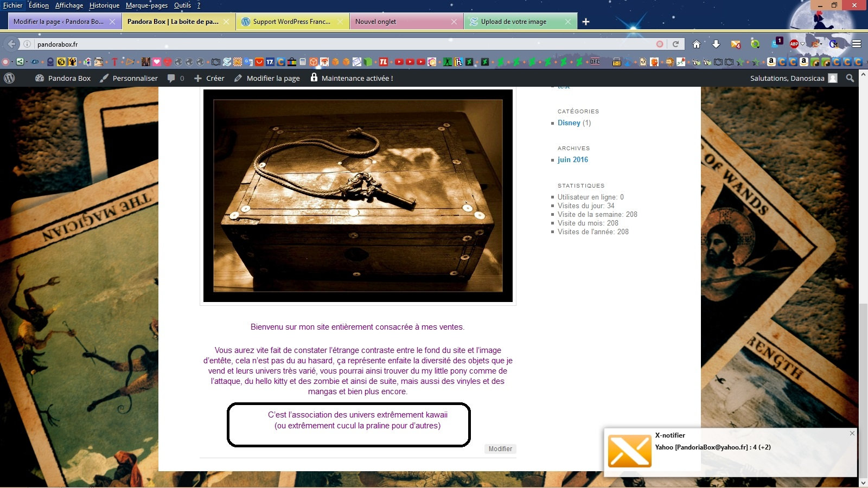Open the Édition menu
Viewport: 868px width, 488px height.
tap(39, 5)
